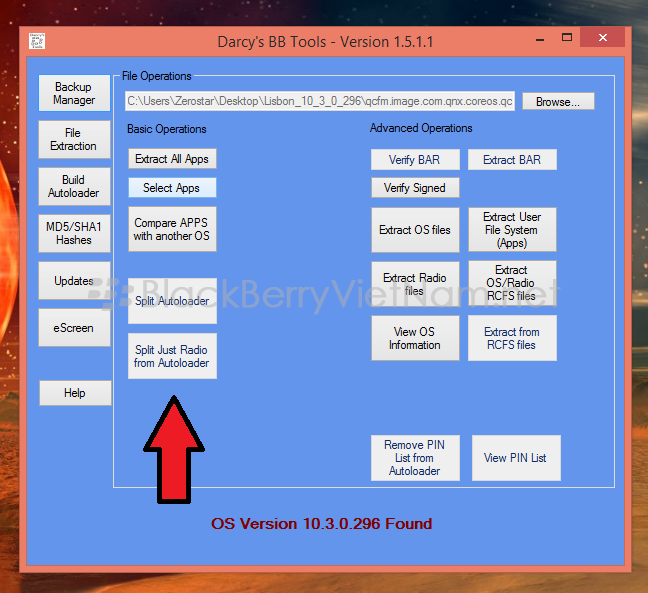Extract User File System (Apps)
This screenshot has height=593, width=648.
click(512, 230)
